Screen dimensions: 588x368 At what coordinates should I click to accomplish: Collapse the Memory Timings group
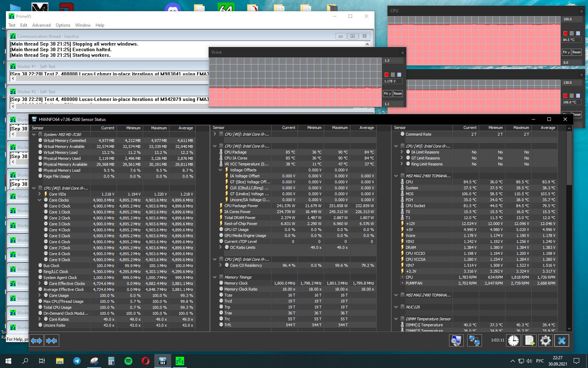[215, 277]
